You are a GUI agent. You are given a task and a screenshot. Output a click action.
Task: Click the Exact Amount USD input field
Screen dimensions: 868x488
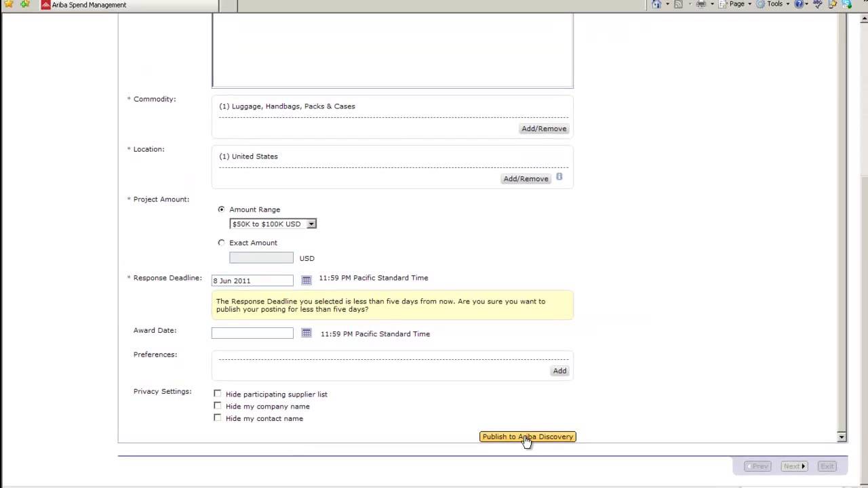[x=261, y=258]
